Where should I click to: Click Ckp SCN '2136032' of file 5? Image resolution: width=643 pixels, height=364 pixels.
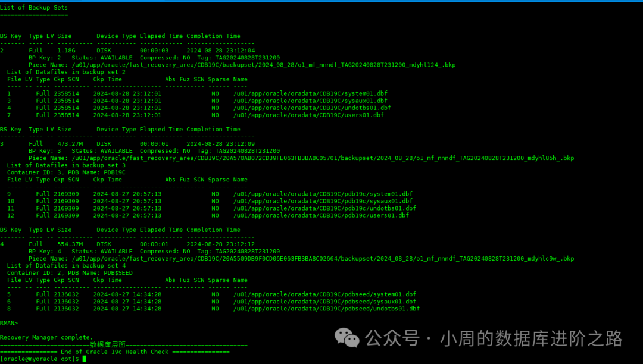coord(67,294)
